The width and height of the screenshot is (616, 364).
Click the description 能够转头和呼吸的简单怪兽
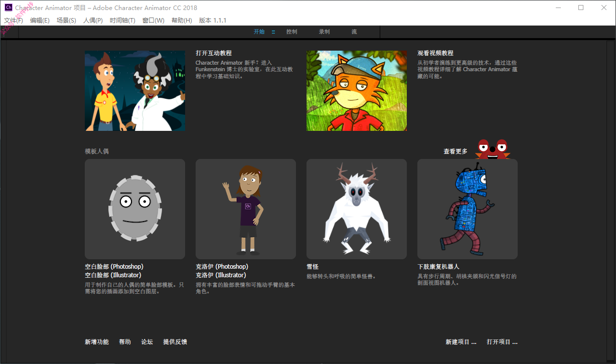click(341, 276)
